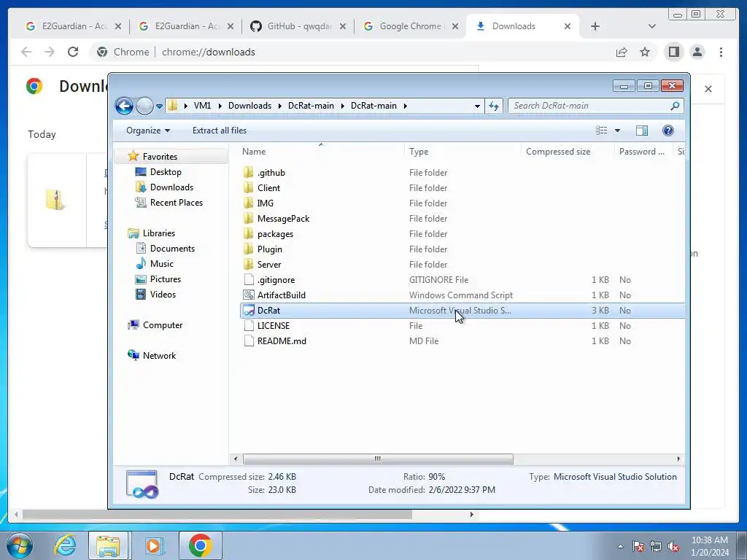
Task: Select Computer in navigation pane
Action: click(x=163, y=325)
